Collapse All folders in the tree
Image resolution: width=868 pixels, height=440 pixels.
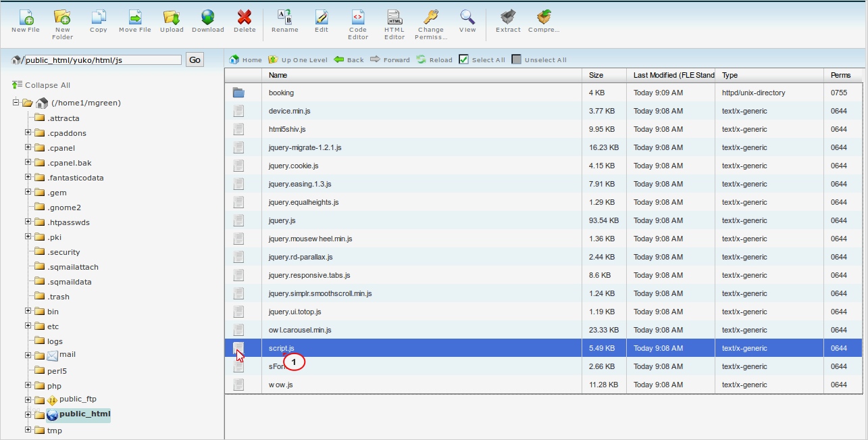coord(41,85)
